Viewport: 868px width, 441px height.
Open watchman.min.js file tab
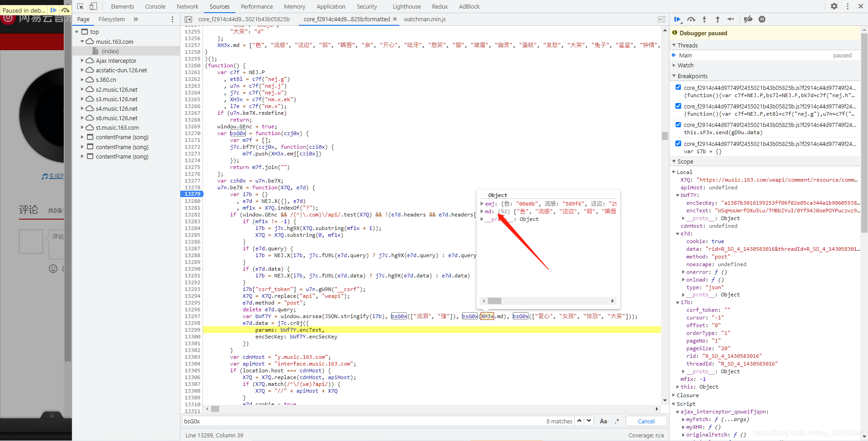(425, 19)
